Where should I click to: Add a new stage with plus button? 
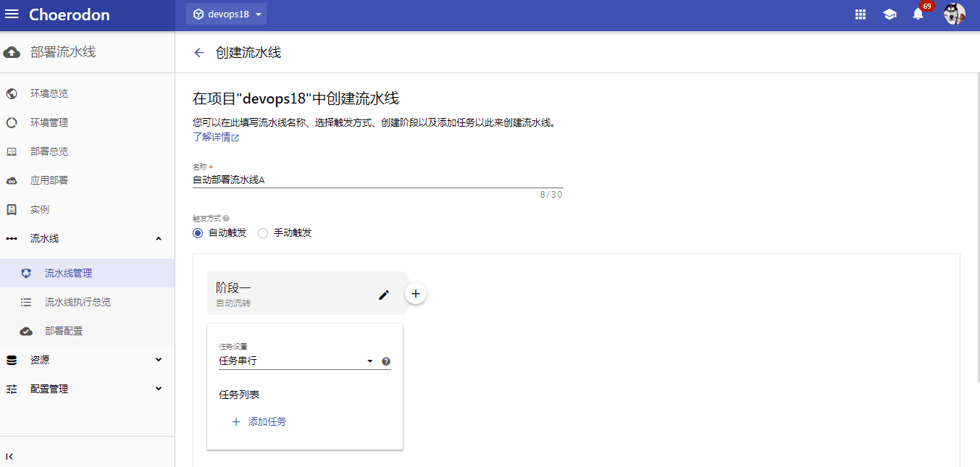click(x=416, y=293)
